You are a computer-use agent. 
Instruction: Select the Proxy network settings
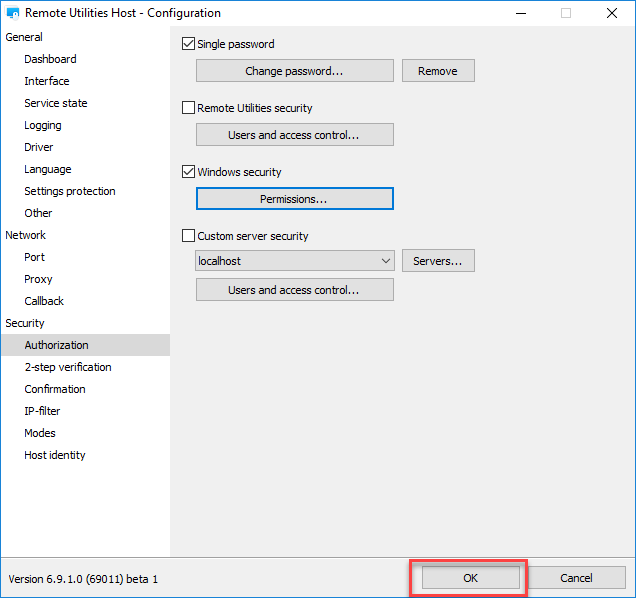[x=38, y=279]
